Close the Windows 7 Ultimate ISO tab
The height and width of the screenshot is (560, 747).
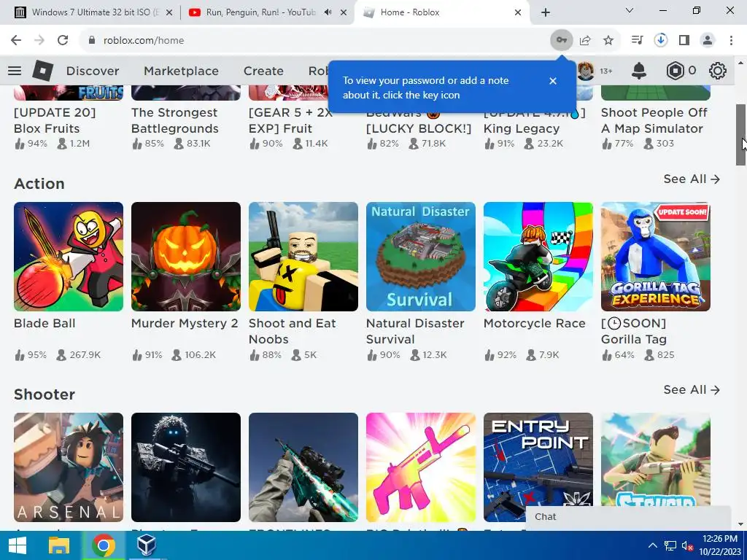(169, 12)
